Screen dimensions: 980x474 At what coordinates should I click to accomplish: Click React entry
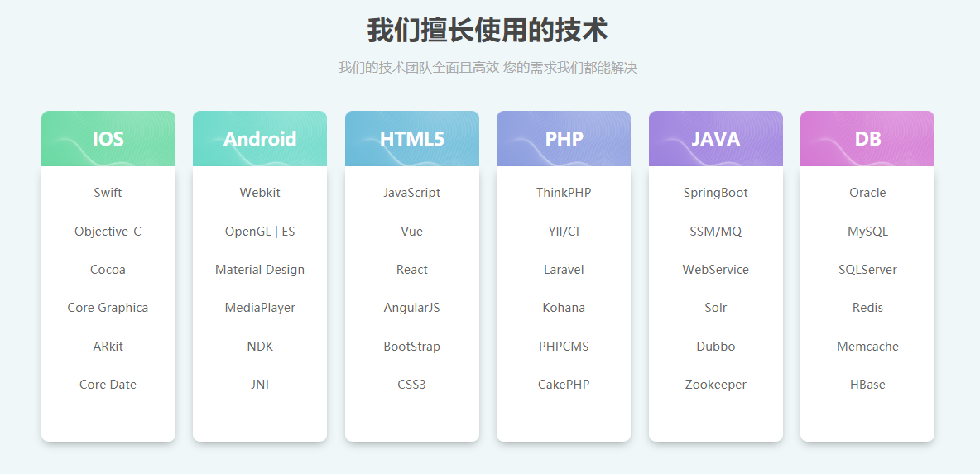tap(412, 270)
